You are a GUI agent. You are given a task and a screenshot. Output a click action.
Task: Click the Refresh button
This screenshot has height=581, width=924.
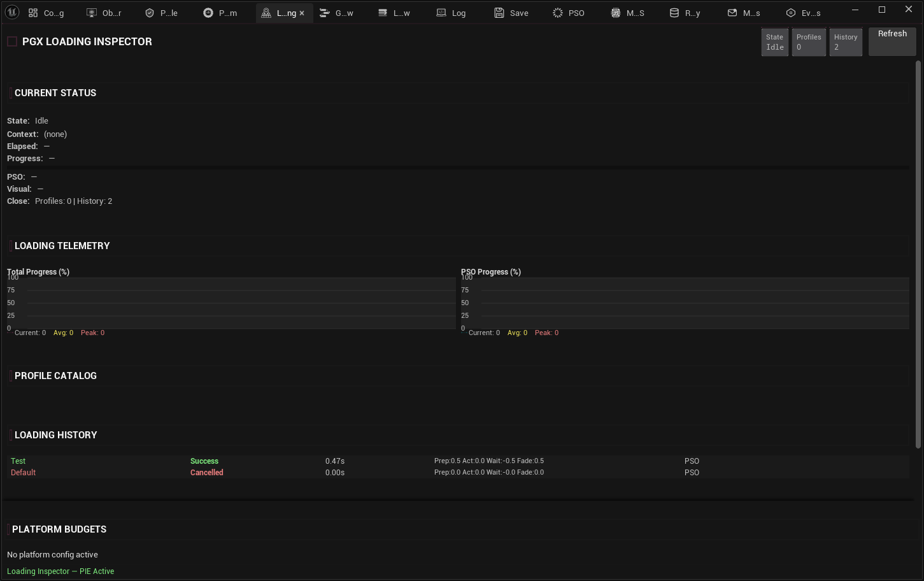[892, 42]
